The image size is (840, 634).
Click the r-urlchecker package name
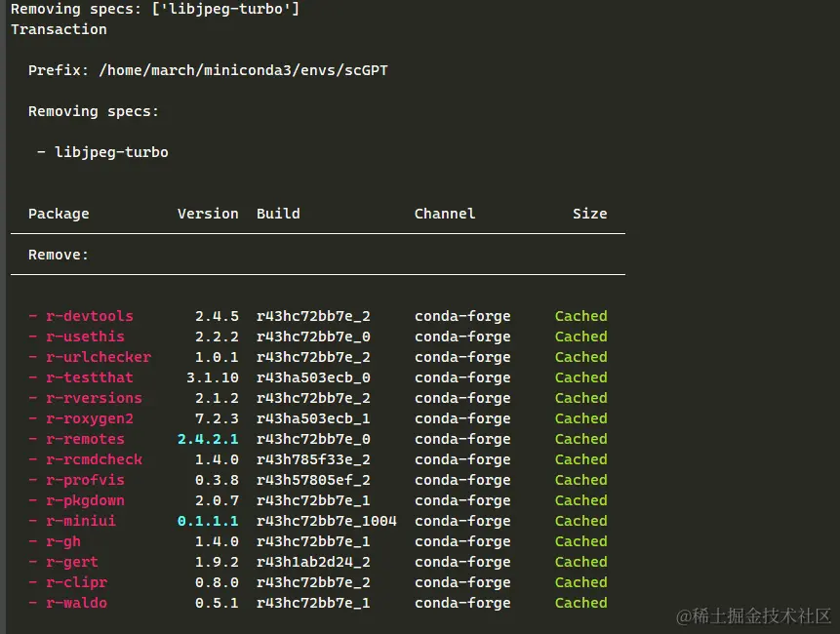tap(98, 357)
